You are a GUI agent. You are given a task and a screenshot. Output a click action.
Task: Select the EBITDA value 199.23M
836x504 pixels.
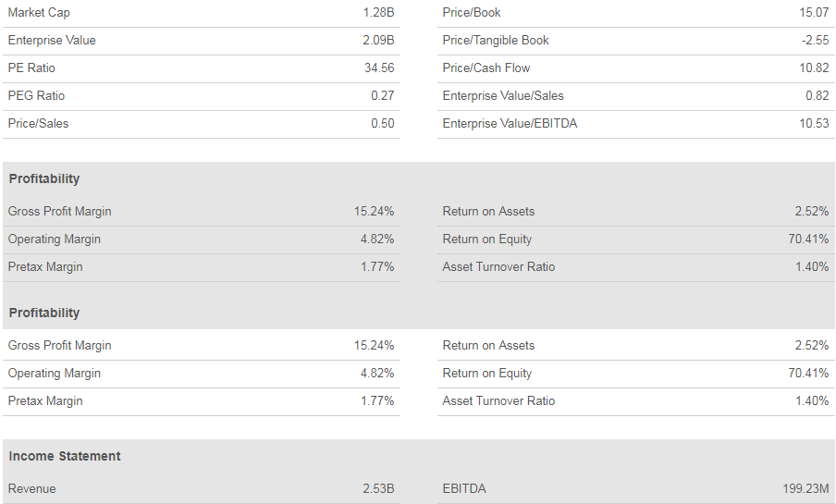[x=805, y=488]
